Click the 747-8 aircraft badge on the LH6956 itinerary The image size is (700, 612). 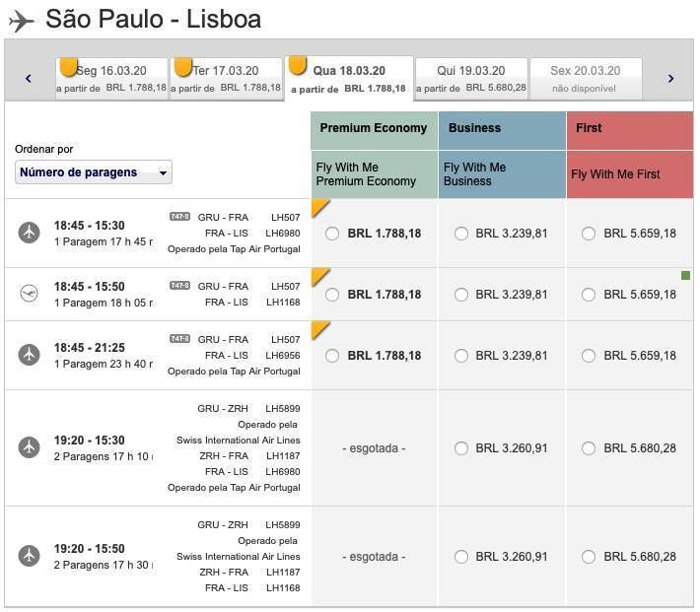(179, 339)
